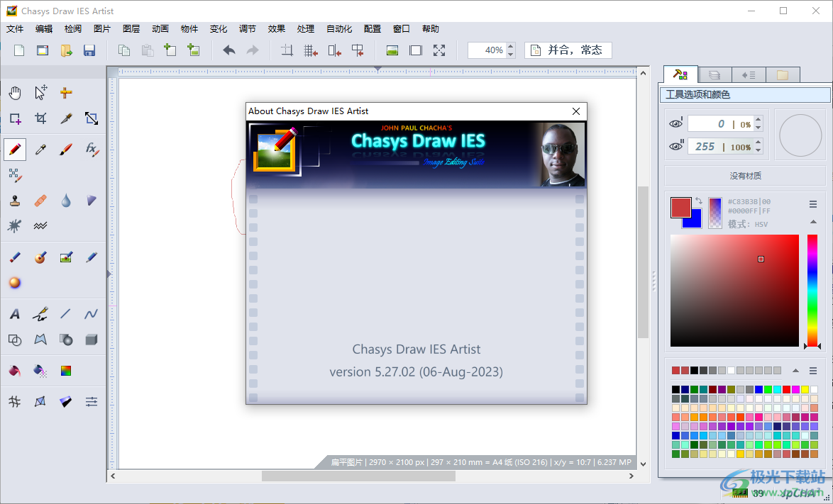
Task: Toggle the second eye visibility option
Action: click(675, 147)
